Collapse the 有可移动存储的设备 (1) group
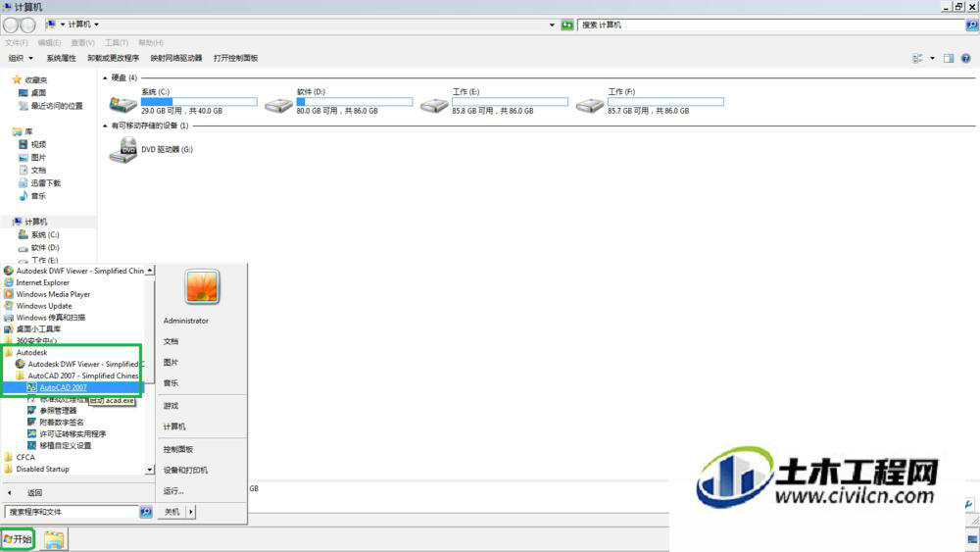This screenshot has width=980, height=552. pyautogui.click(x=105, y=125)
